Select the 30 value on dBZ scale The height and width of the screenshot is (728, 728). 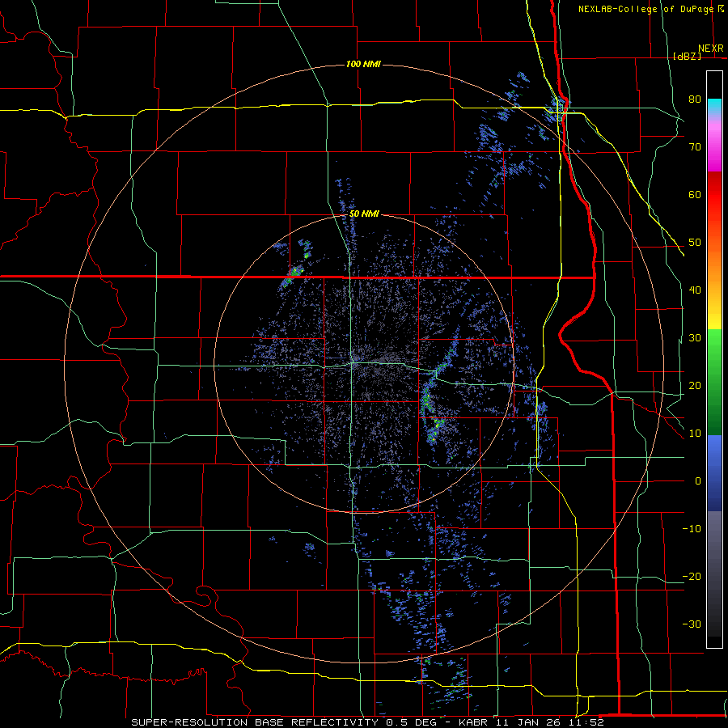click(695, 338)
